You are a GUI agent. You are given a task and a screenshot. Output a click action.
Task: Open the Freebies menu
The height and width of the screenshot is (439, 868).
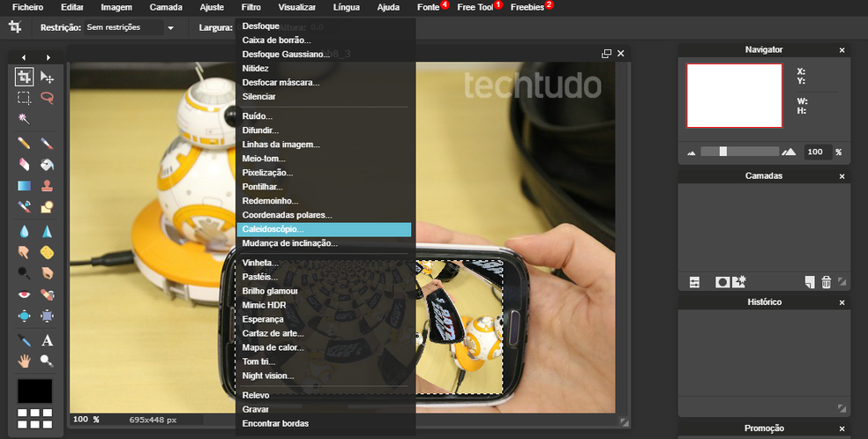pyautogui.click(x=527, y=7)
